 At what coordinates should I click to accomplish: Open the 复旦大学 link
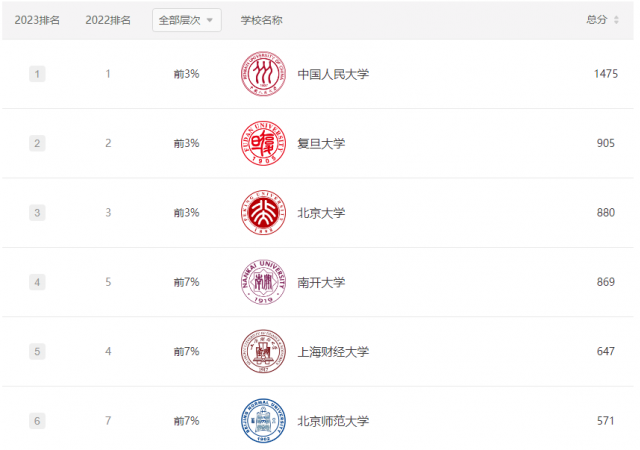(321, 143)
